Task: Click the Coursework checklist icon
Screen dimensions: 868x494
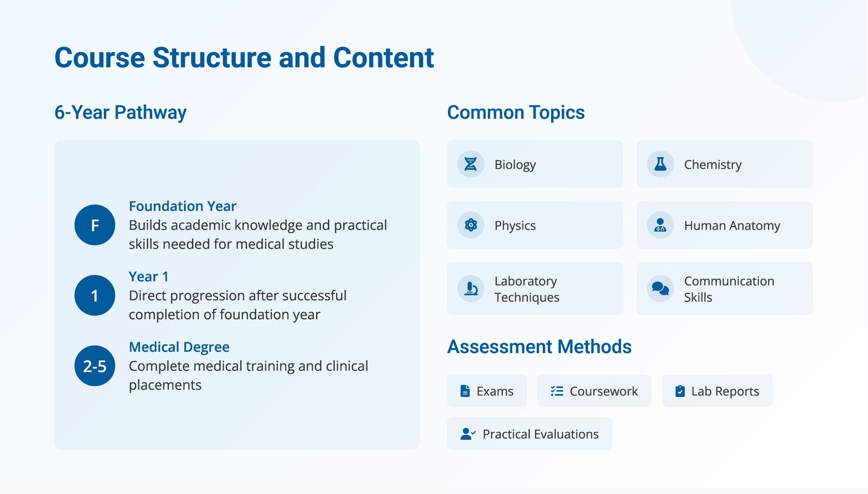Action: [557, 391]
